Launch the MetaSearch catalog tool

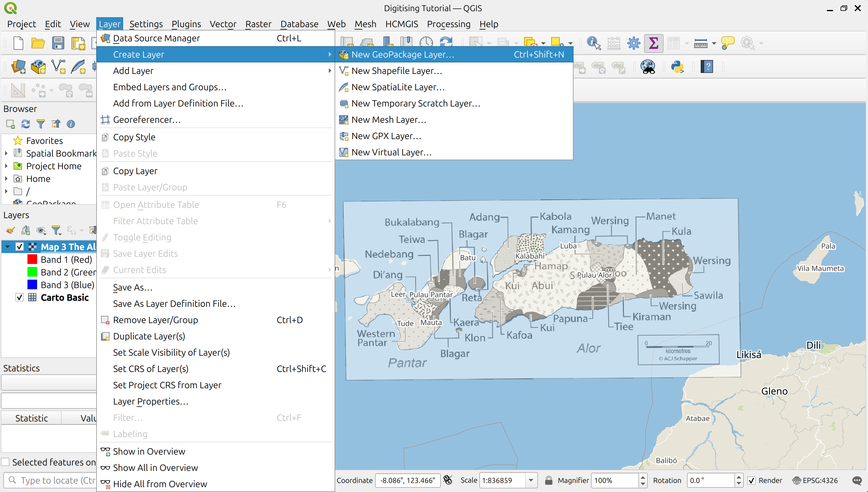point(648,67)
